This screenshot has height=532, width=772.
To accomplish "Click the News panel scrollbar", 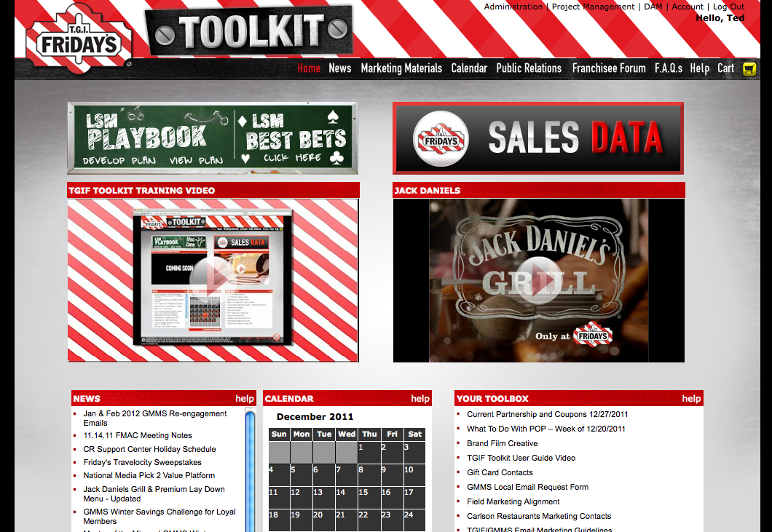I will pos(250,466).
